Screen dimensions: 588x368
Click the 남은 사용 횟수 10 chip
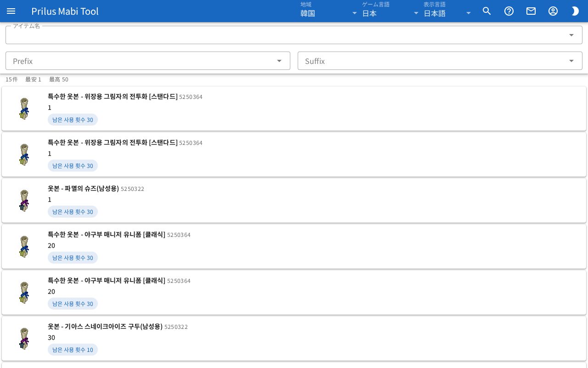tap(73, 350)
